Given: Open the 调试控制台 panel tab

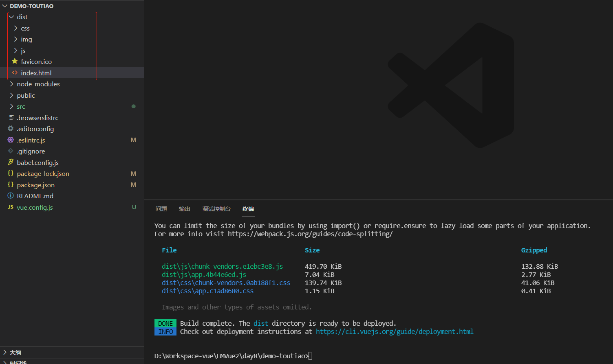Looking at the screenshot, I should pos(216,209).
